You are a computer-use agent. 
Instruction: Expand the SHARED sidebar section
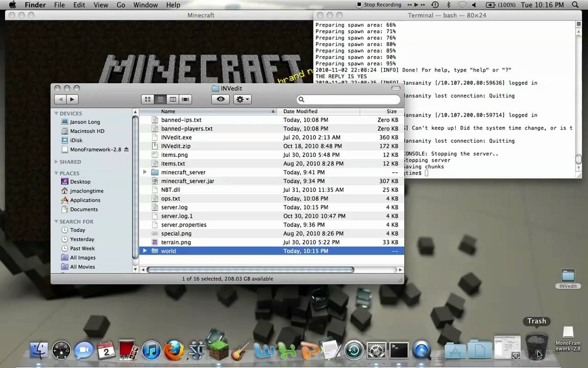point(56,162)
